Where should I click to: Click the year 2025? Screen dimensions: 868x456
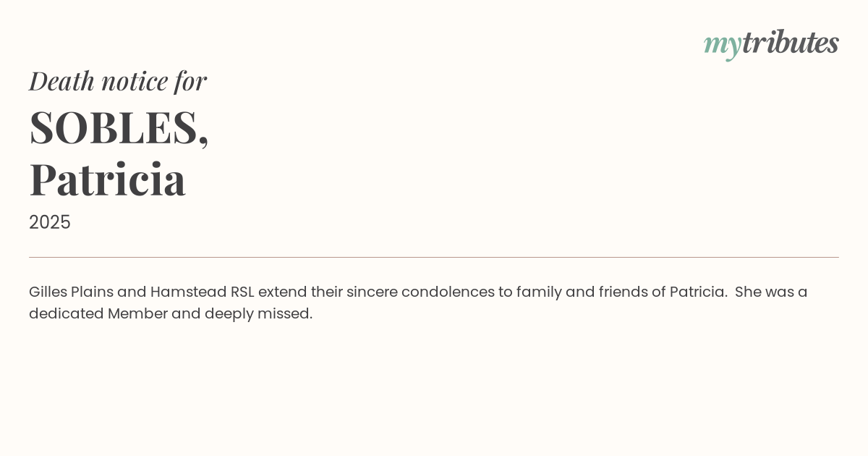tap(50, 222)
